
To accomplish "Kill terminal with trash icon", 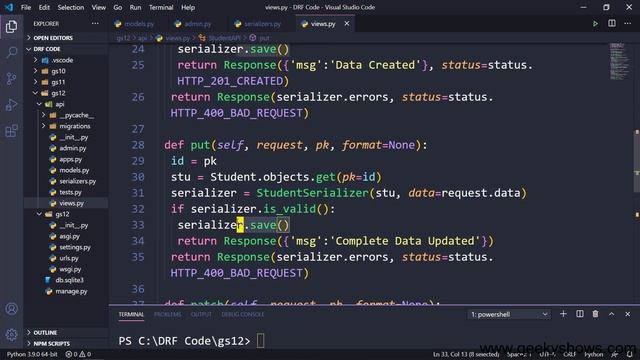I will tap(595, 314).
